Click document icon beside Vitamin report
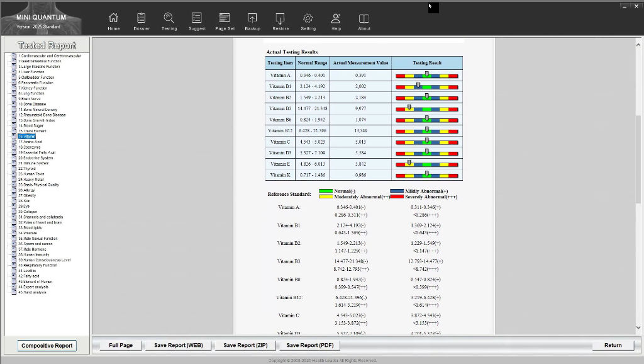 (14, 136)
